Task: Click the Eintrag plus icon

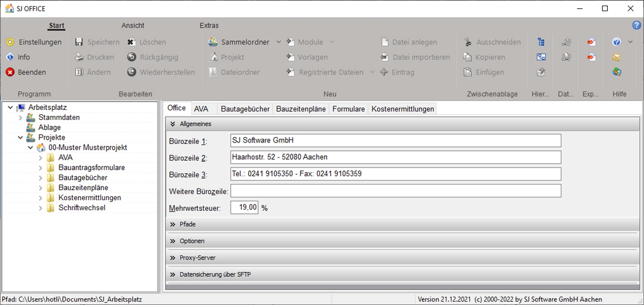Action: point(384,72)
